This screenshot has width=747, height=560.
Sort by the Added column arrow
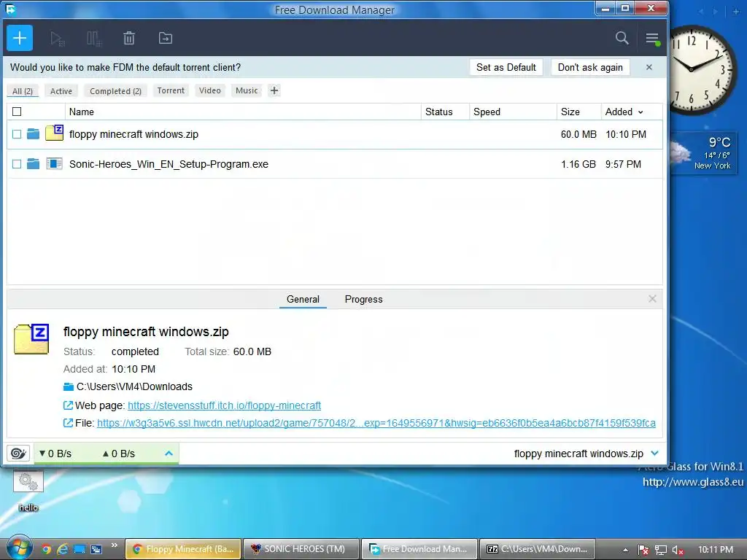point(640,112)
